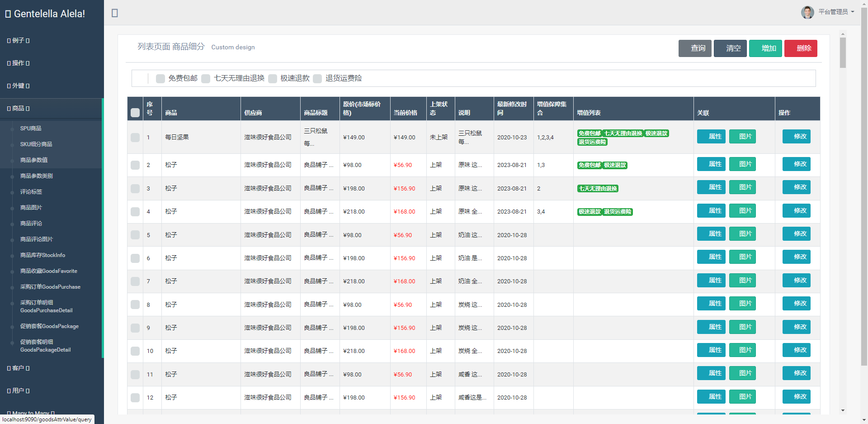This screenshot has width=868, height=424.
Task: Toggle the sidebar menu hamburger icon
Action: pyautogui.click(x=115, y=13)
